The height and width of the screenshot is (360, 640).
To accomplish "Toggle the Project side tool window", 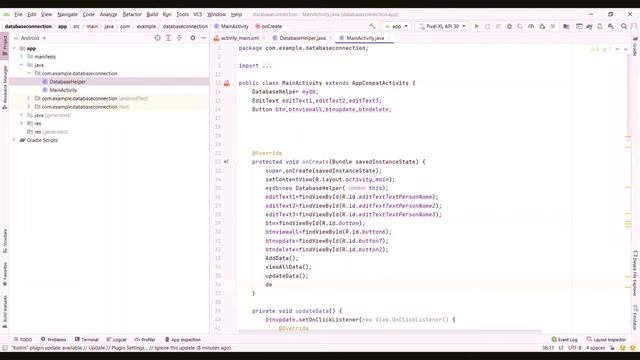I will tap(4, 45).
